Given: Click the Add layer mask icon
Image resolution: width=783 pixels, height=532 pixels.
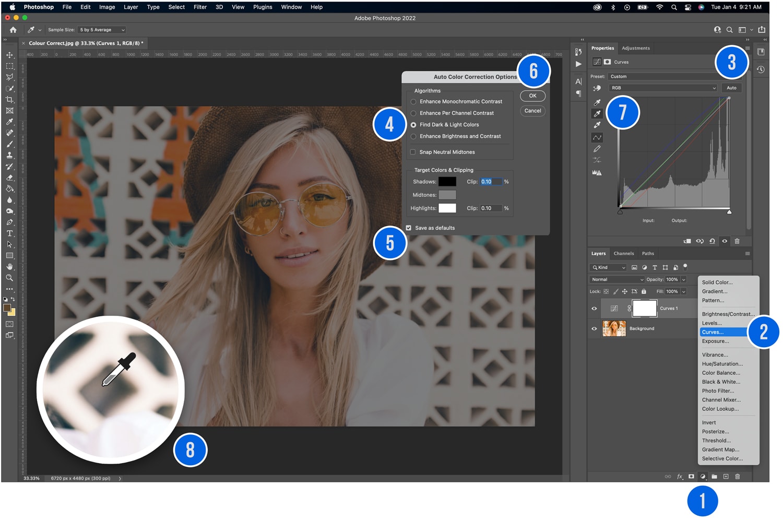Looking at the screenshot, I should [x=691, y=476].
